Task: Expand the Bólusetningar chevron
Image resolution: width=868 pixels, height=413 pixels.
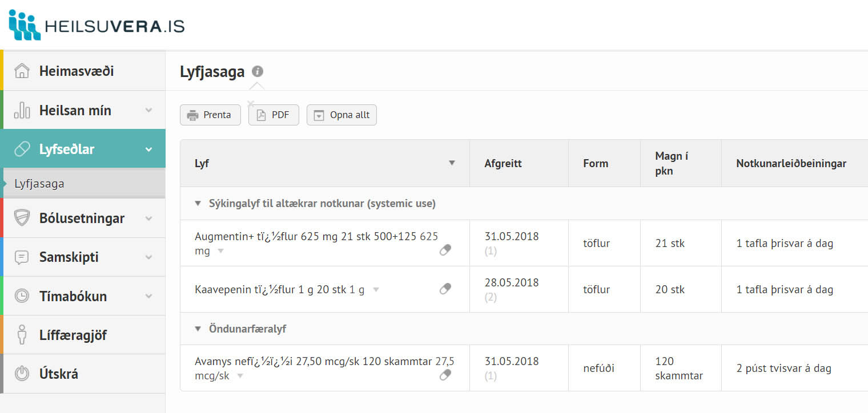Action: [x=149, y=218]
